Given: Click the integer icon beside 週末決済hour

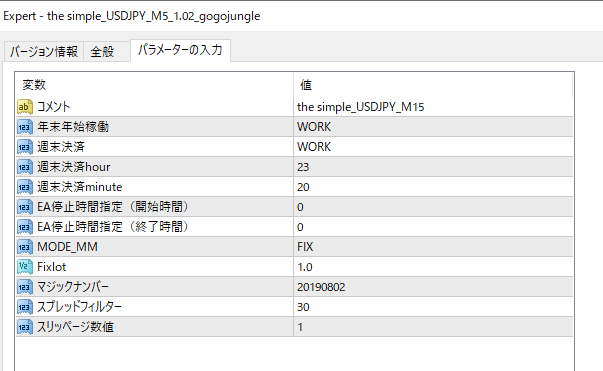Looking at the screenshot, I should pos(25,167).
